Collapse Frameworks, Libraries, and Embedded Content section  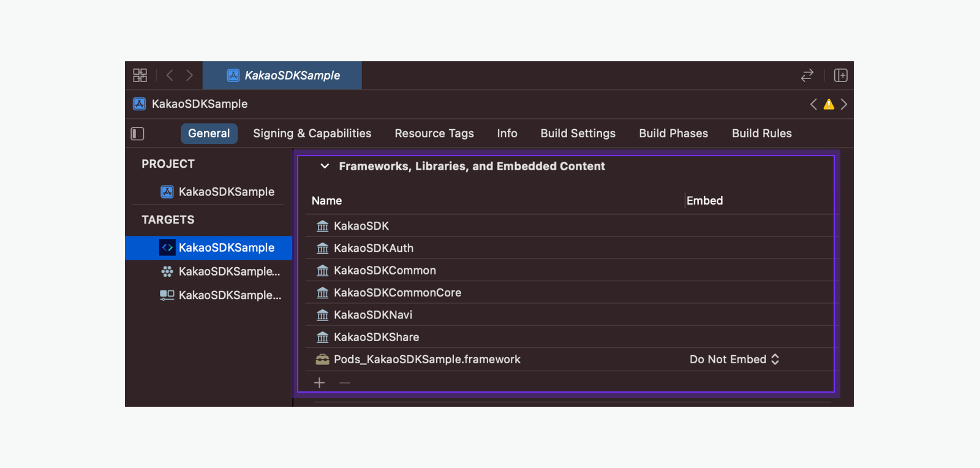click(x=325, y=166)
